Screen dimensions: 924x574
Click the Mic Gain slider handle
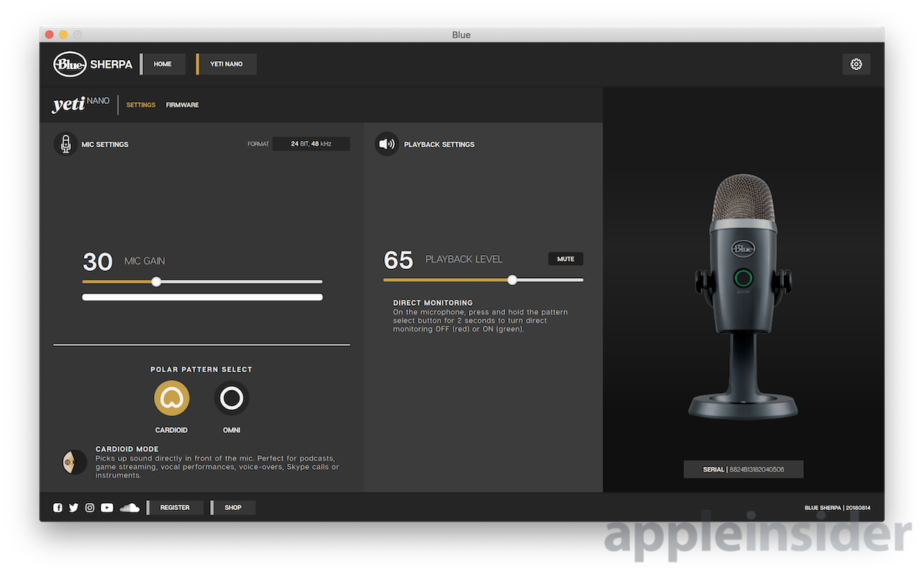(156, 282)
